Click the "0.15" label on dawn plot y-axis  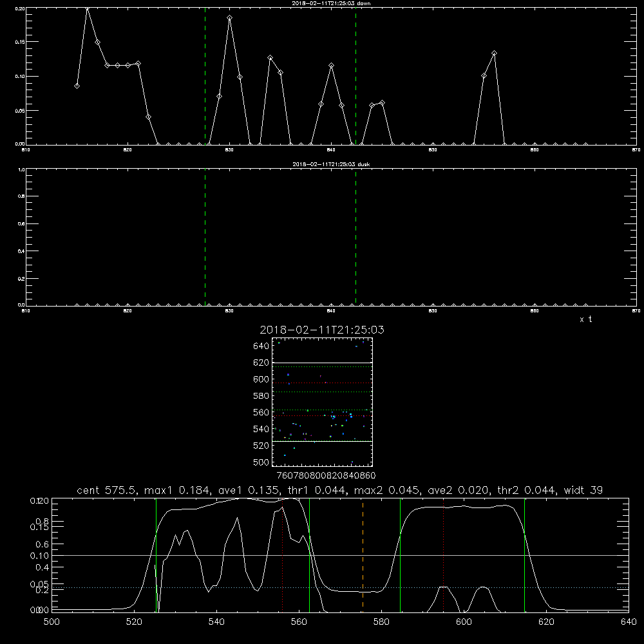pyautogui.click(x=21, y=42)
